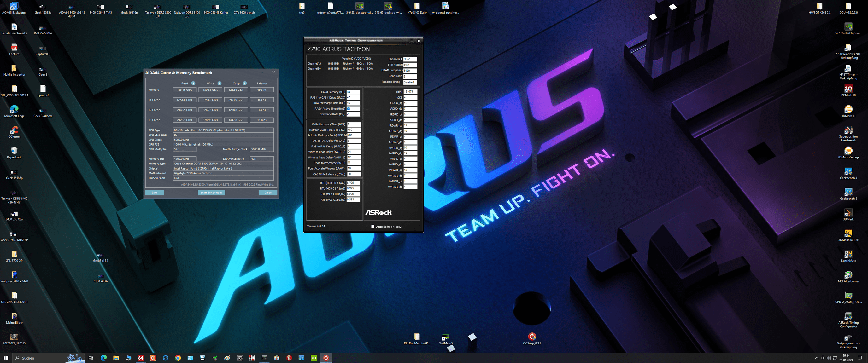Screen dimensions: 868x363
Task: Open the AIDA64 taskbar icon
Action: coord(141,358)
